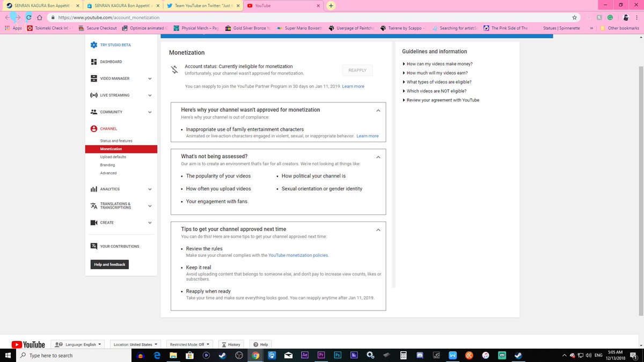Expand "How can my videos make money?"
This screenshot has height=362, width=644.
click(x=437, y=64)
